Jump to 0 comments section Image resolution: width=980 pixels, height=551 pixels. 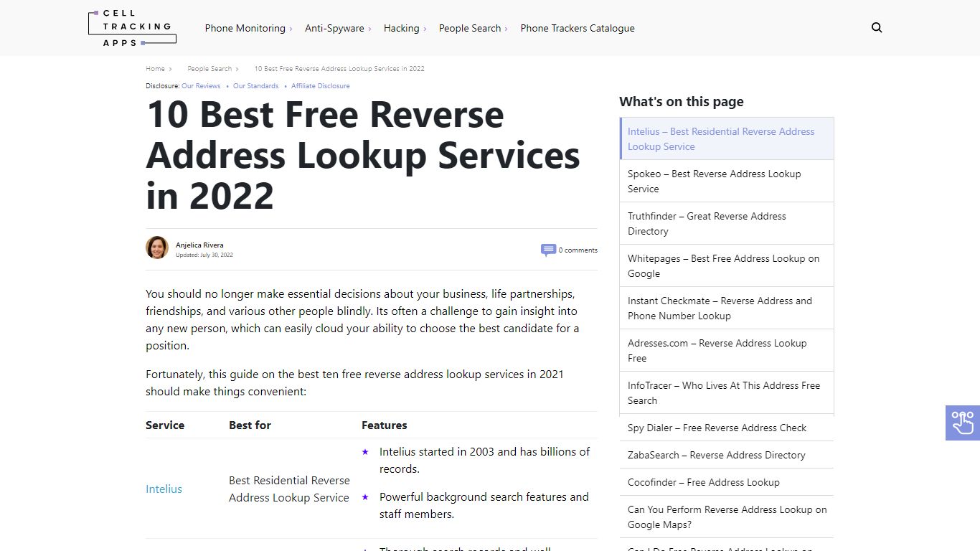[578, 250]
